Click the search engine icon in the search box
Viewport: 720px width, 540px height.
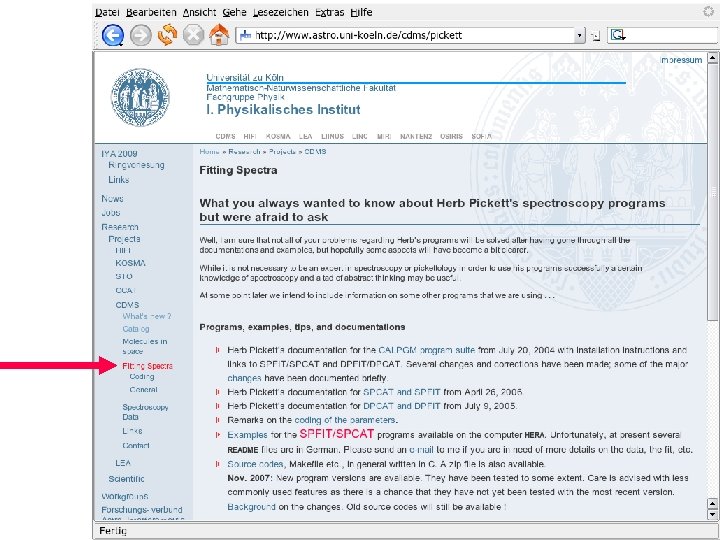point(618,35)
